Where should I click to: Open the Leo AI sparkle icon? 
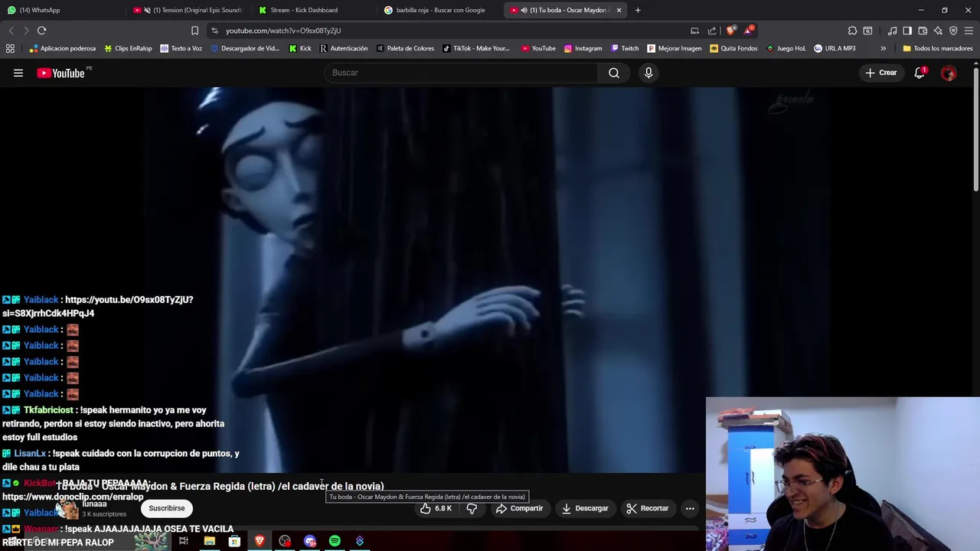(x=938, y=31)
